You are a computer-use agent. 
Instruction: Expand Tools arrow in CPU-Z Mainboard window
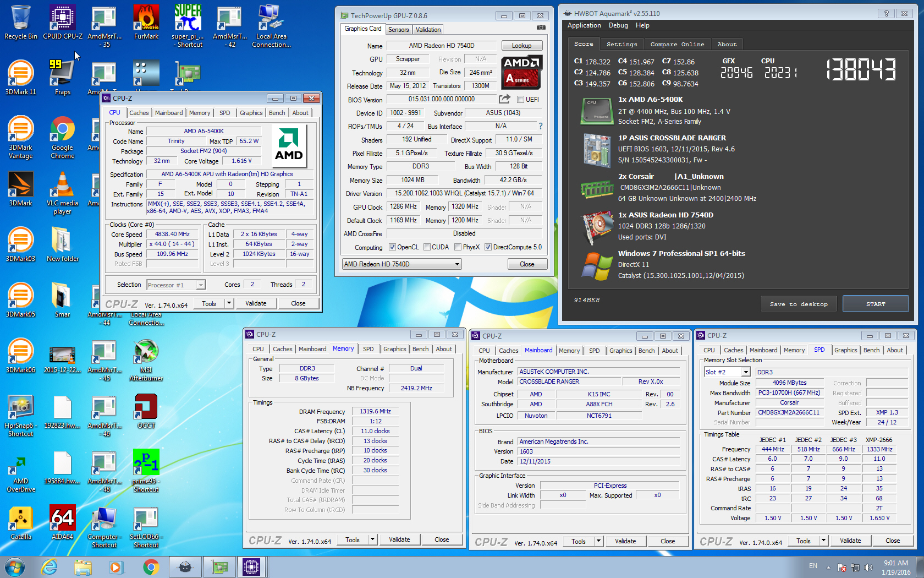598,541
